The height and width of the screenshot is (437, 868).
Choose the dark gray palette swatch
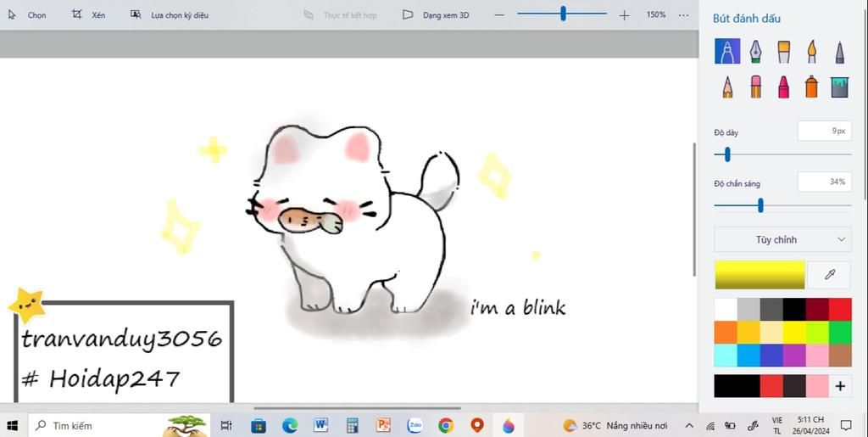coord(771,310)
